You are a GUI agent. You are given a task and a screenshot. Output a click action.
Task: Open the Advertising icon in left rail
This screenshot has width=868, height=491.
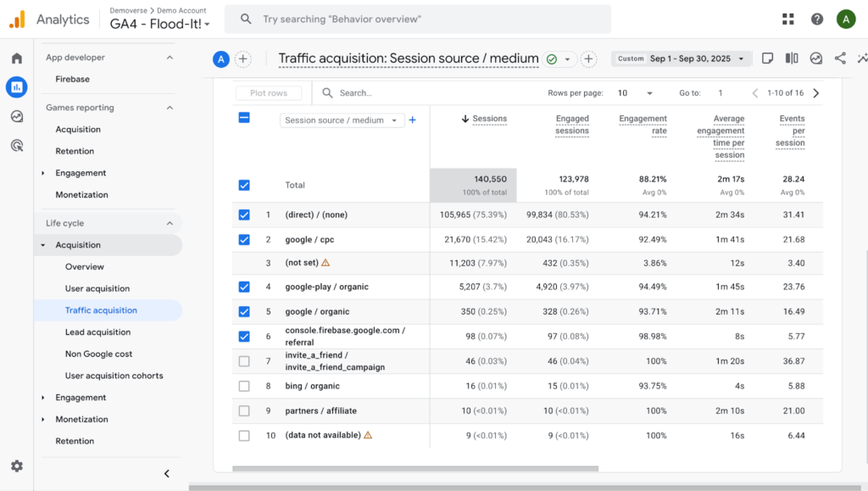pyautogui.click(x=16, y=145)
